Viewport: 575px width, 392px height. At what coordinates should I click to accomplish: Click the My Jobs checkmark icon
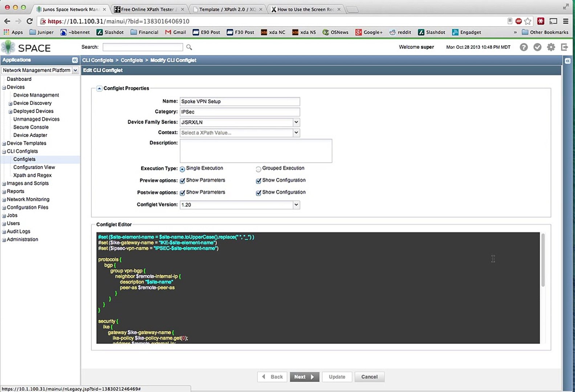click(537, 47)
